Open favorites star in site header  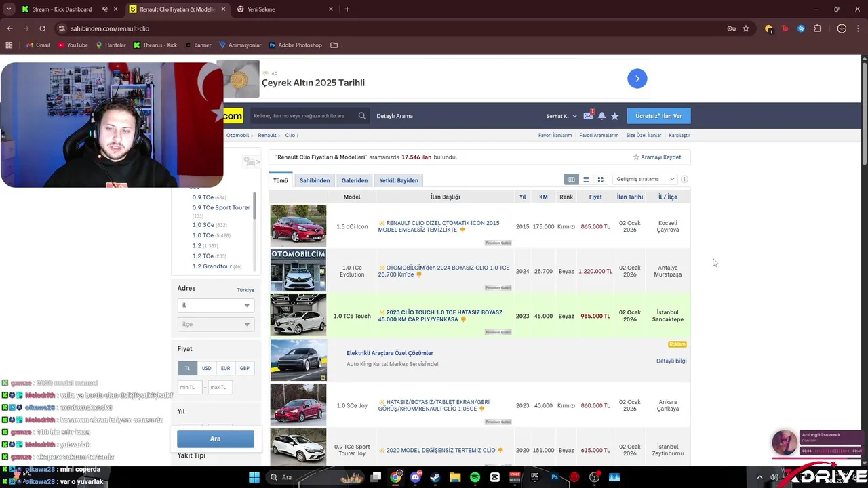[614, 116]
